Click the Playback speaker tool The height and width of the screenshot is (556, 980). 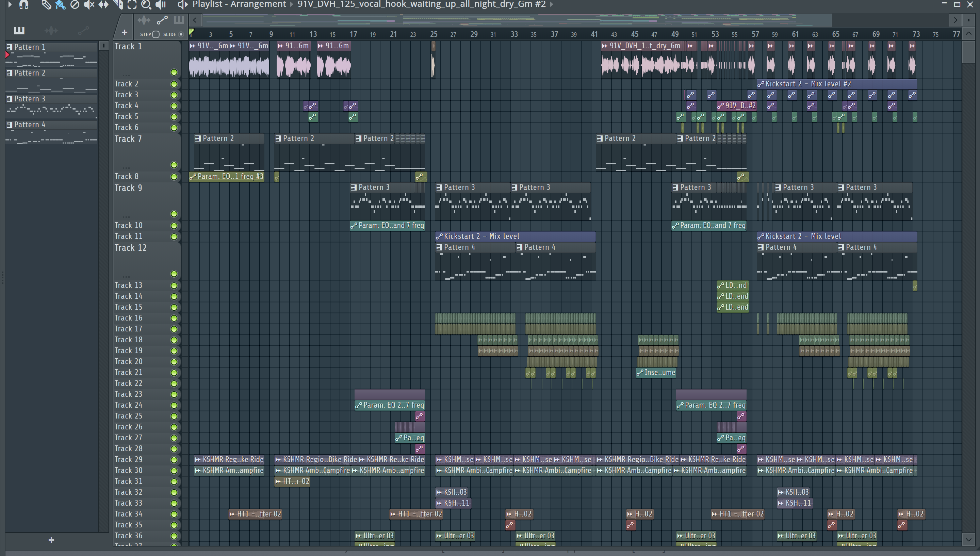(161, 4)
